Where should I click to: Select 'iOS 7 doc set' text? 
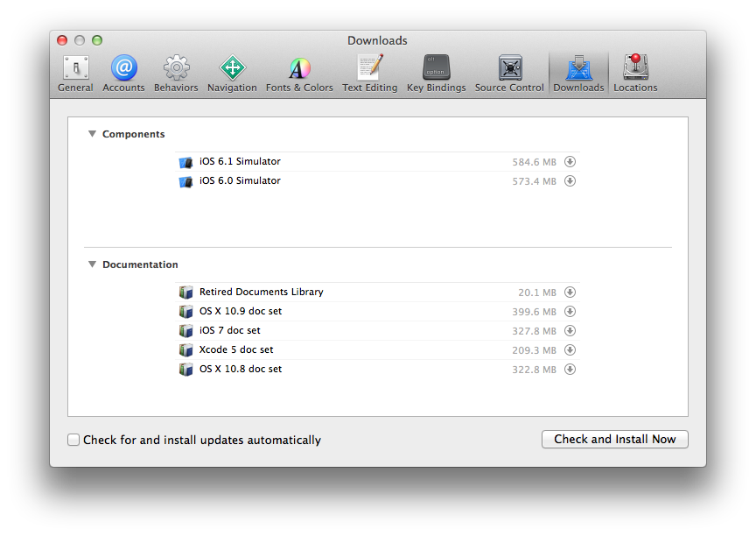click(x=230, y=330)
